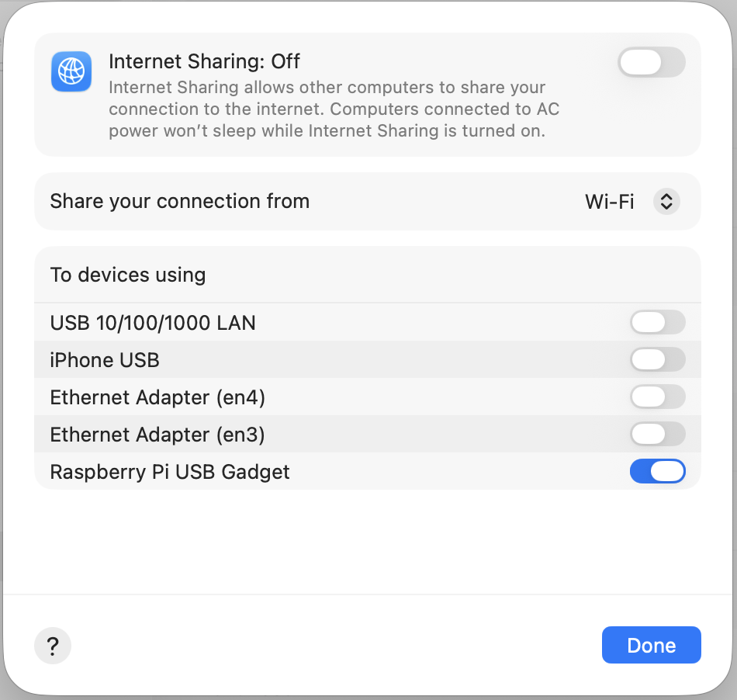
Task: Turn on the main Internet Sharing switch
Action: (x=651, y=62)
